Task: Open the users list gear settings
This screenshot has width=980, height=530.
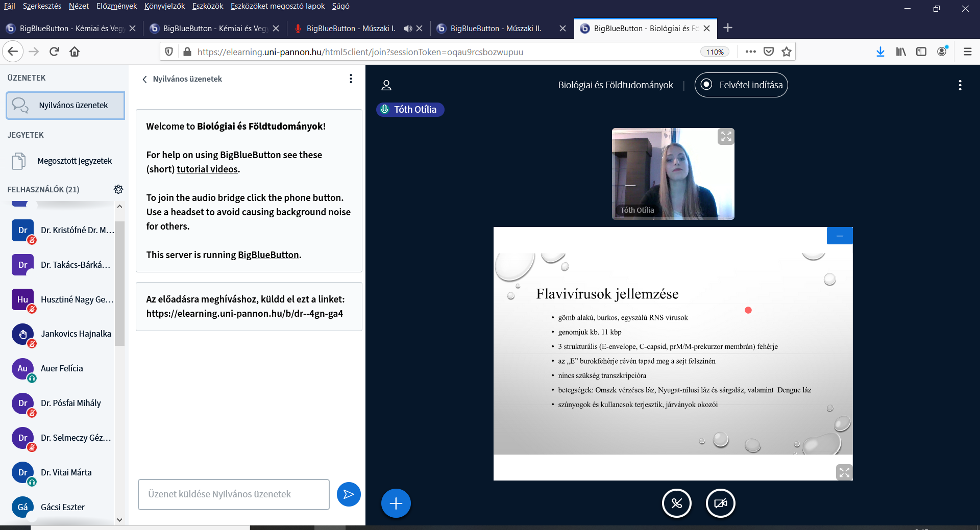Action: pos(118,189)
